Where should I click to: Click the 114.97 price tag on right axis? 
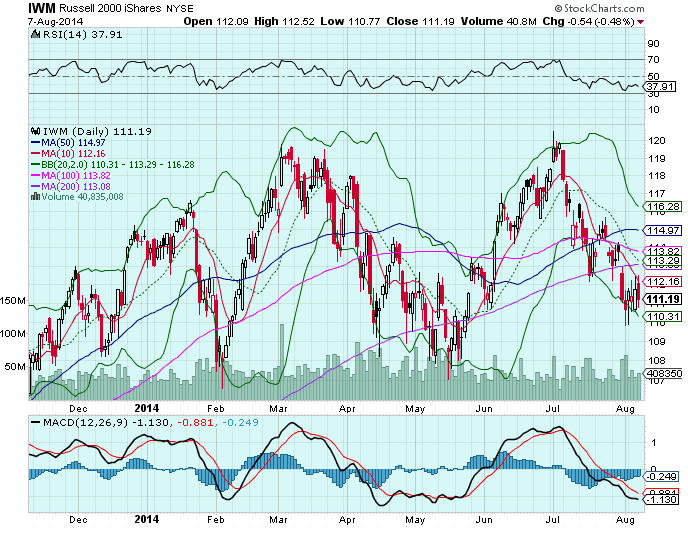point(663,230)
